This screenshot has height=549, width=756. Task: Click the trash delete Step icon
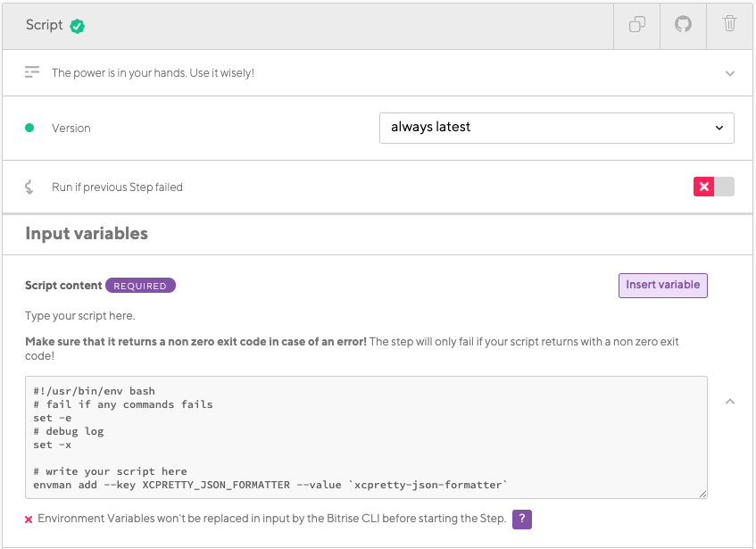tap(729, 25)
